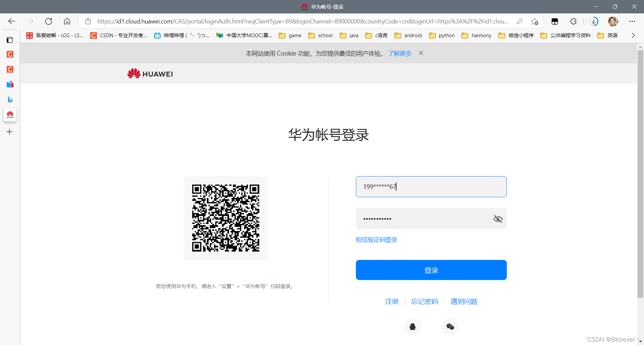The width and height of the screenshot is (644, 345).
Task: Switch to the blue-red gift icon tab
Action: tap(10, 84)
